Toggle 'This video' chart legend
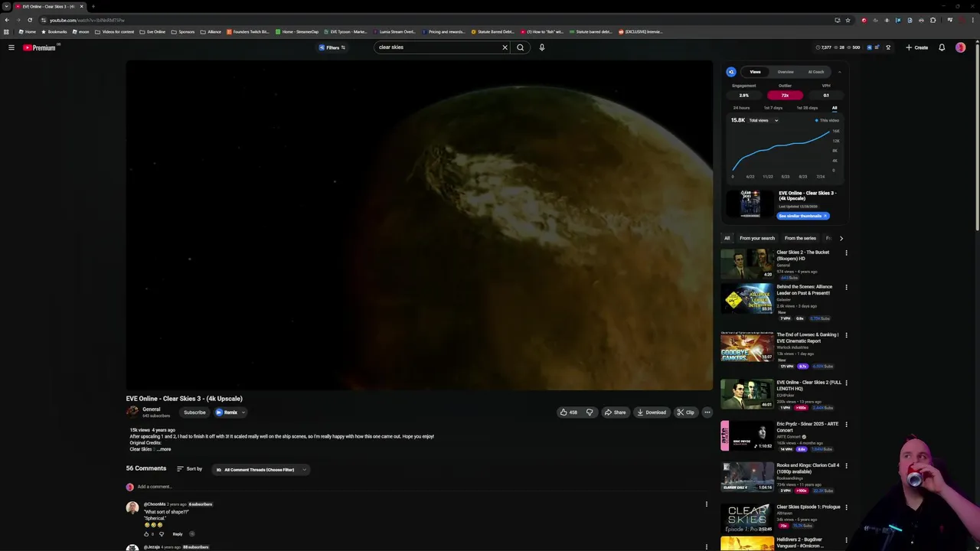This screenshot has width=980, height=551. pos(828,120)
